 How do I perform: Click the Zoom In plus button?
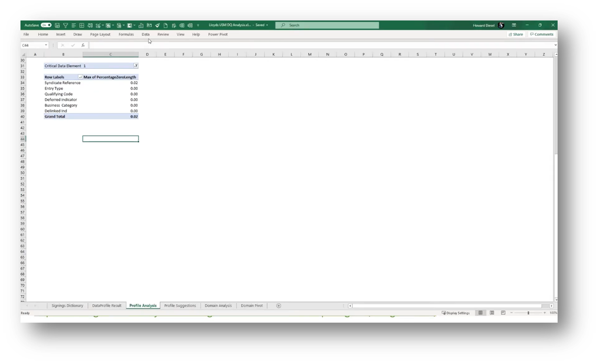click(x=545, y=313)
